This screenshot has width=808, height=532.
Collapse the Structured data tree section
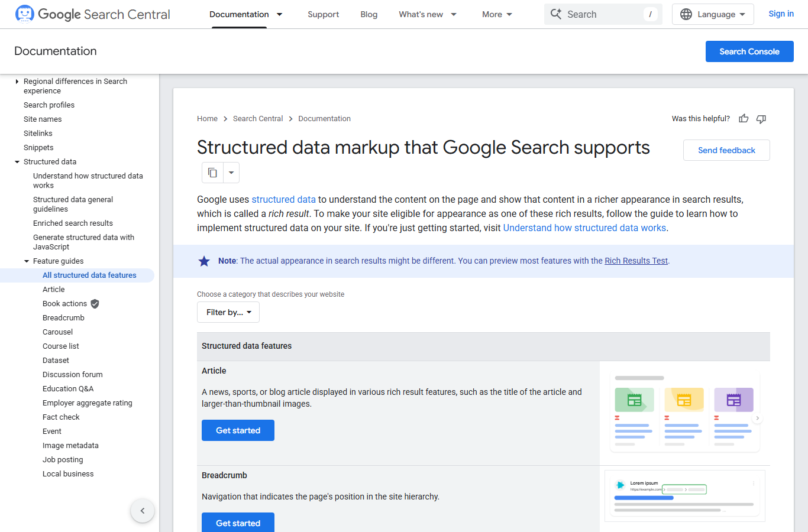point(17,162)
